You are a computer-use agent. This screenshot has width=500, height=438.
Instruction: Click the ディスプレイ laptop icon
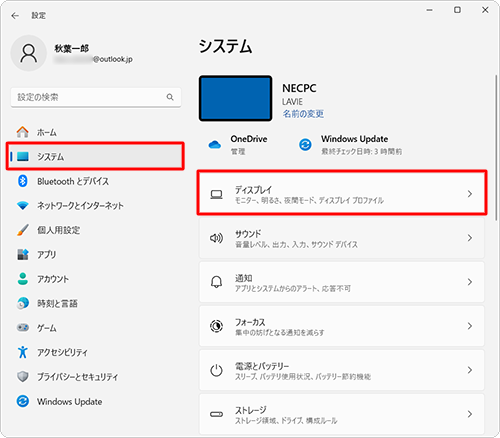[216, 194]
